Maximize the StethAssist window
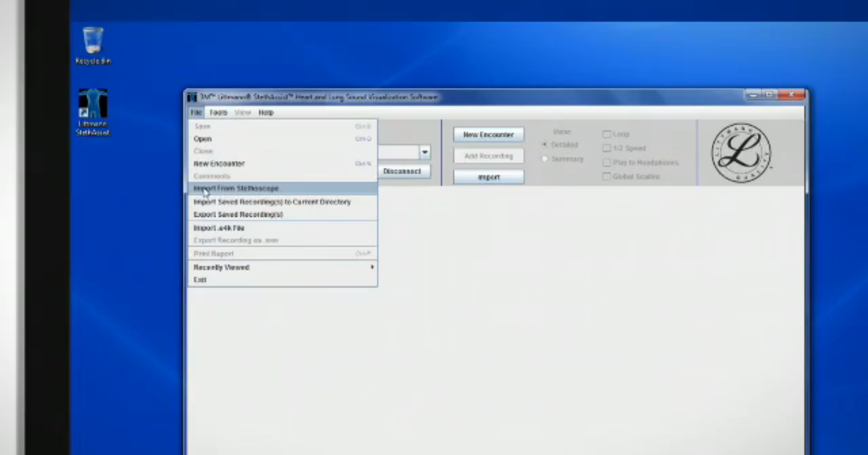 coord(769,95)
